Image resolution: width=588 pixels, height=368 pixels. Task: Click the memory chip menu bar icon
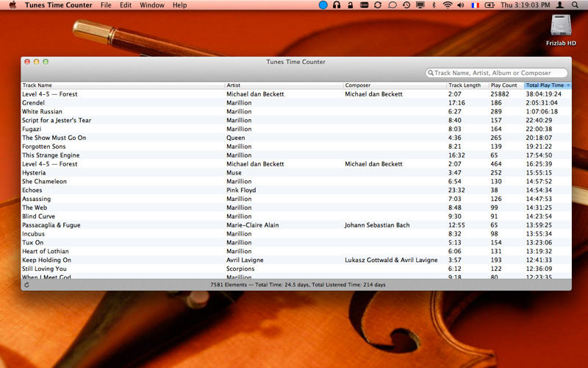click(364, 5)
